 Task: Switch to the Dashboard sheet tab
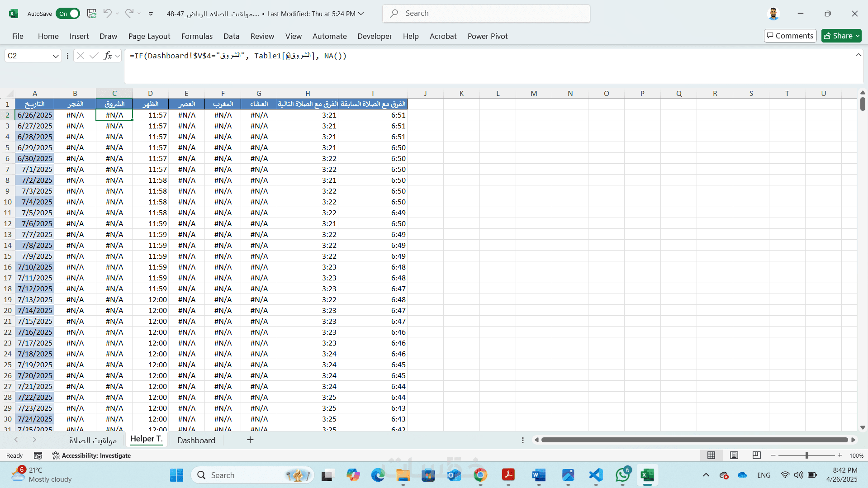click(196, 440)
